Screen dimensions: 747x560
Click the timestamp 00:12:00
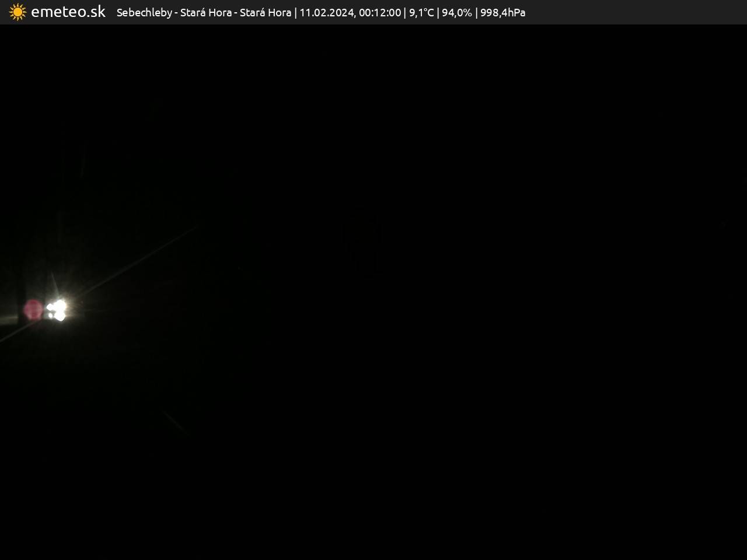point(380,13)
